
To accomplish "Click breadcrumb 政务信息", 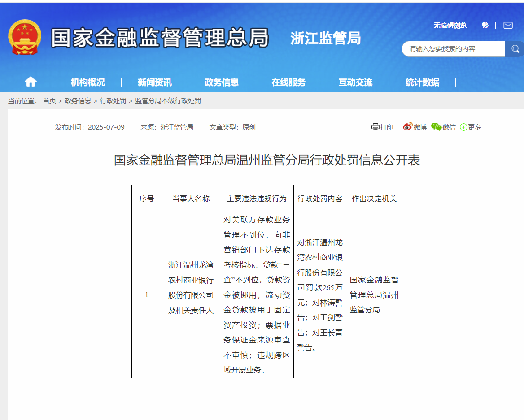I will tap(78, 100).
